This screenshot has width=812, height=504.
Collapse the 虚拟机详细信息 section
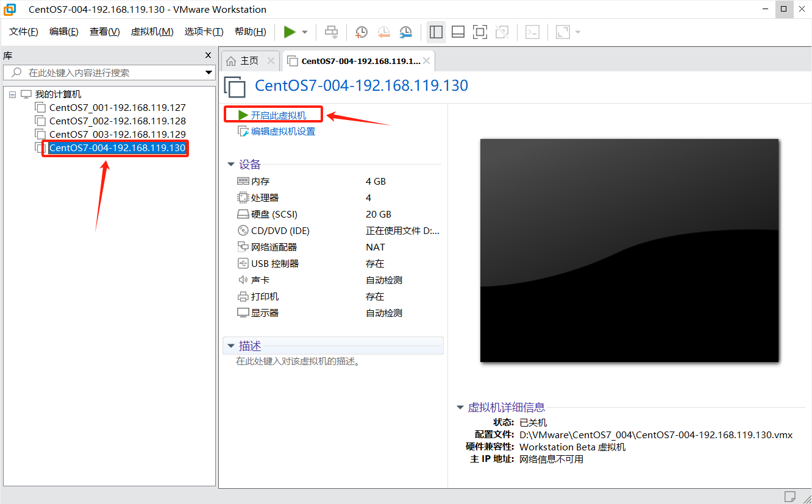pyautogui.click(x=460, y=408)
